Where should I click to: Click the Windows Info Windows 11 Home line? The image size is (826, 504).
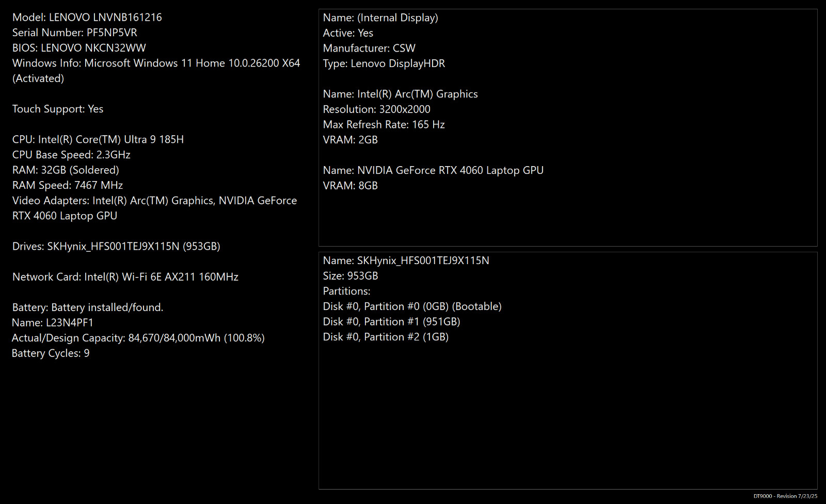pos(156,63)
